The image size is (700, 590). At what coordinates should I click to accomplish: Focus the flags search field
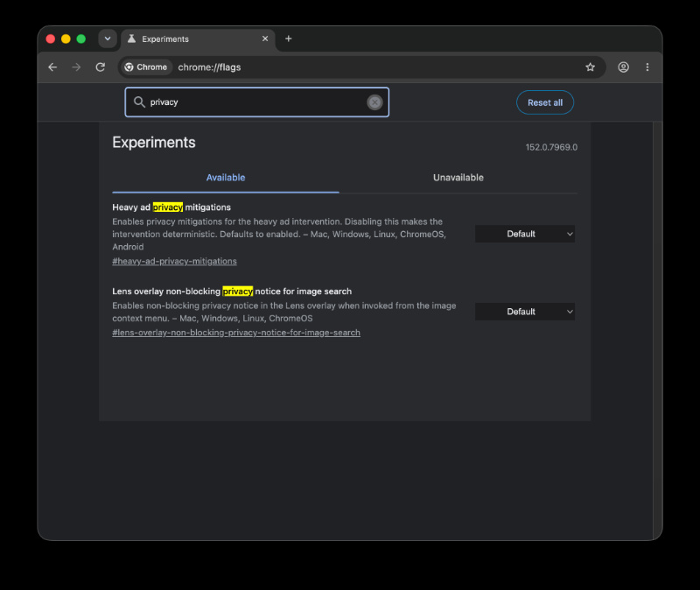coord(256,102)
